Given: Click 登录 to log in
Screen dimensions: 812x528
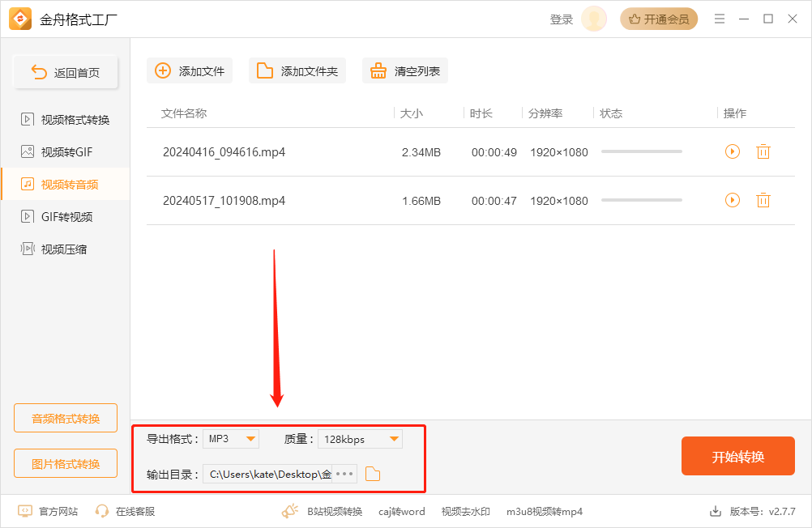Looking at the screenshot, I should tap(562, 19).
